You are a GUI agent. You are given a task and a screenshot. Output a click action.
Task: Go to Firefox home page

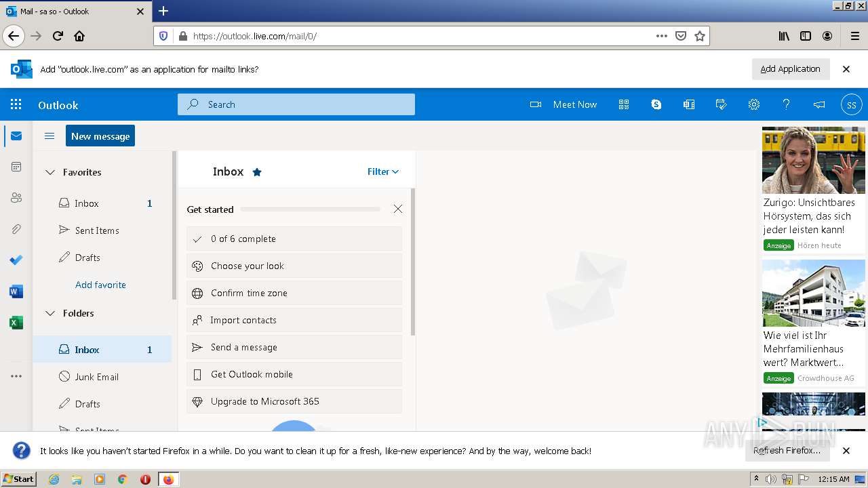[x=79, y=36]
